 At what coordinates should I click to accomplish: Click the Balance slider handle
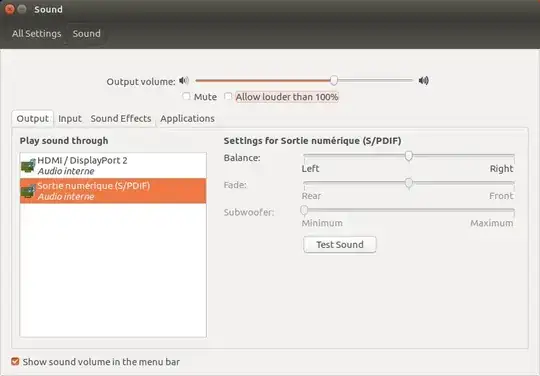coord(409,156)
